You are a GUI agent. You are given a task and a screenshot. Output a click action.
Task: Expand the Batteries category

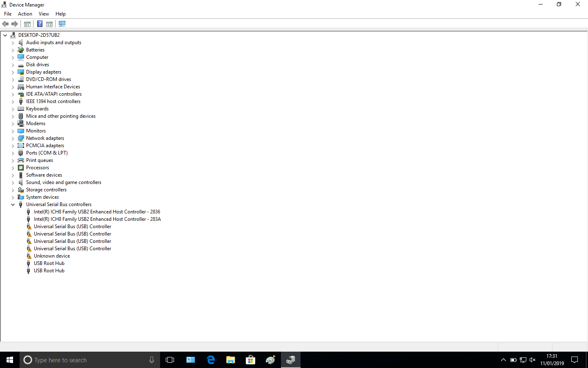13,50
